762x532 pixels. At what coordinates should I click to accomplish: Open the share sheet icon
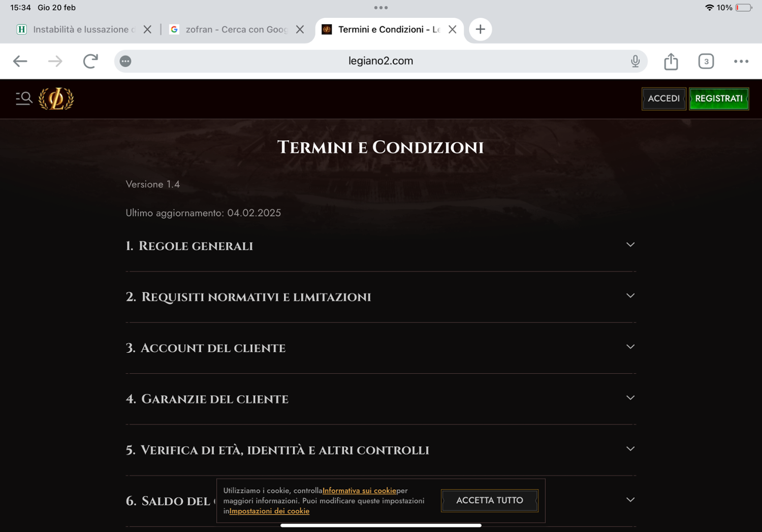(671, 61)
